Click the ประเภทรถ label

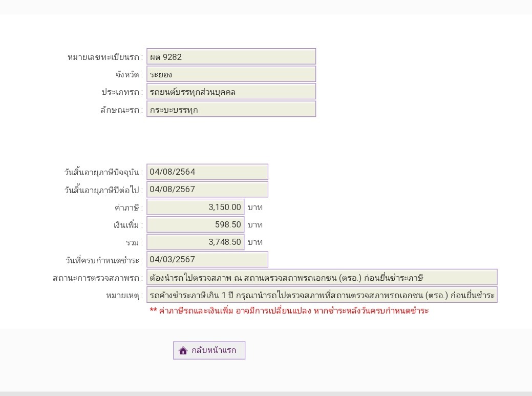(x=122, y=92)
